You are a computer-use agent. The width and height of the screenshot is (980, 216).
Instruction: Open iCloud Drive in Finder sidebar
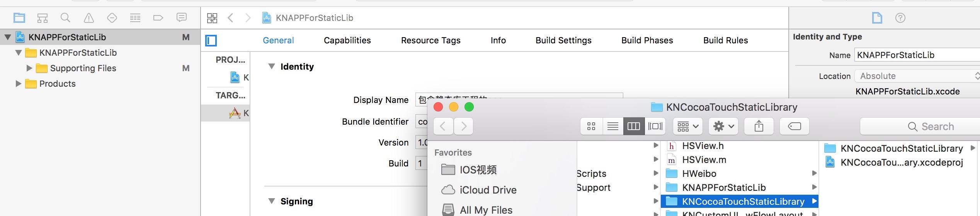(x=488, y=190)
